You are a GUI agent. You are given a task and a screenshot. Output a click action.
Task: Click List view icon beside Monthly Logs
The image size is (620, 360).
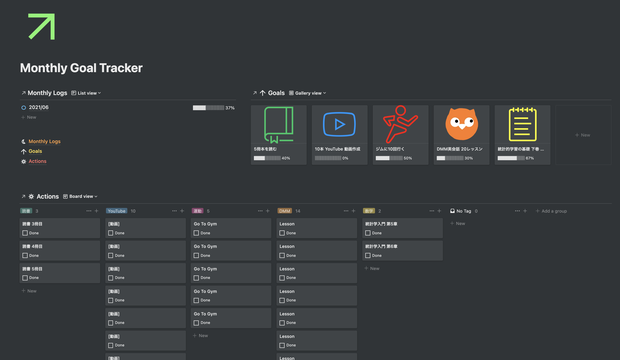coord(74,93)
